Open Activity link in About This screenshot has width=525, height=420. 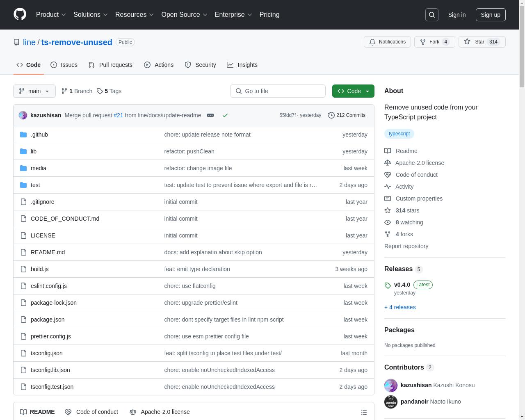399,187
